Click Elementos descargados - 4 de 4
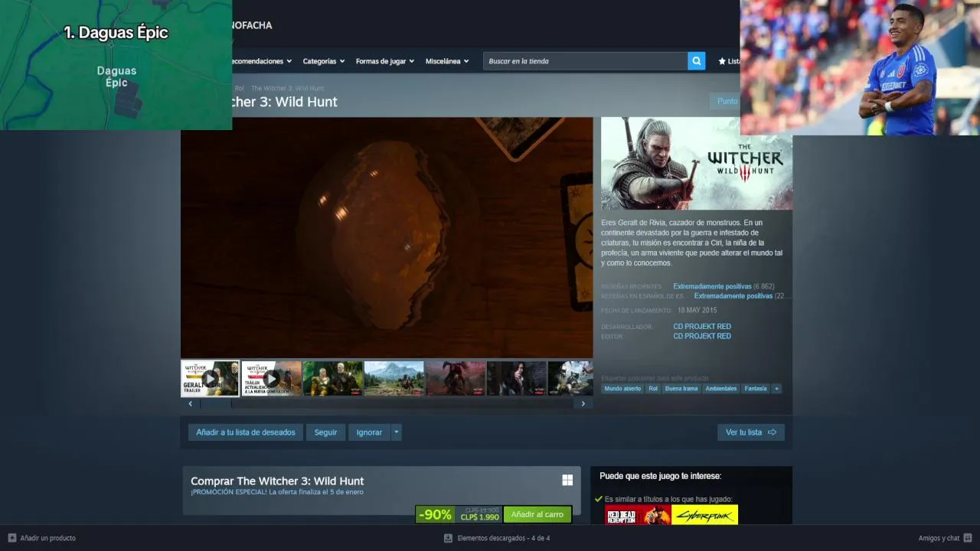980x551 pixels. pos(504,538)
